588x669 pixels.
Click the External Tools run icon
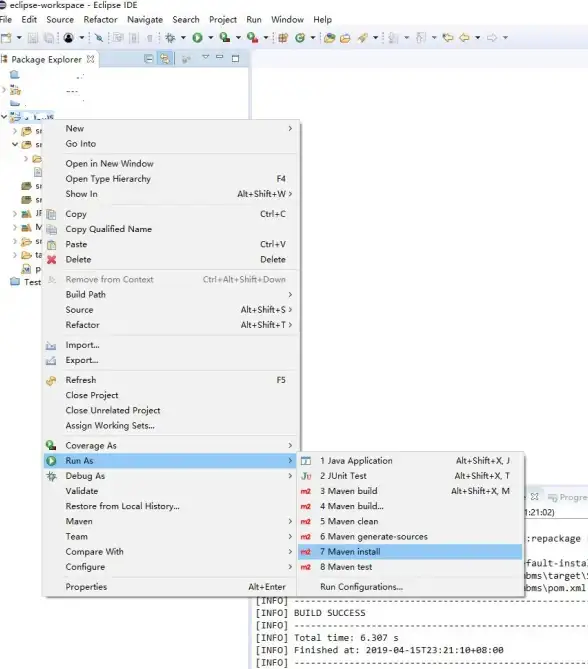pos(253,38)
